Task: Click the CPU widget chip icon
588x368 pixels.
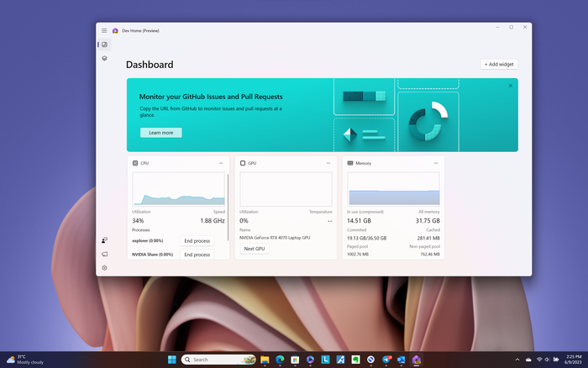Action: coord(135,163)
